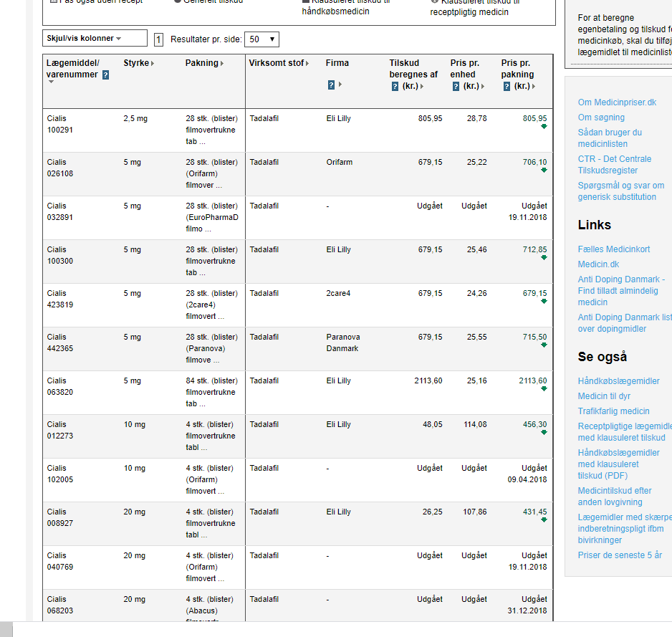Open CTR - Det Centrale Tilskudsregister link
The height and width of the screenshot is (637, 672).
click(x=614, y=165)
